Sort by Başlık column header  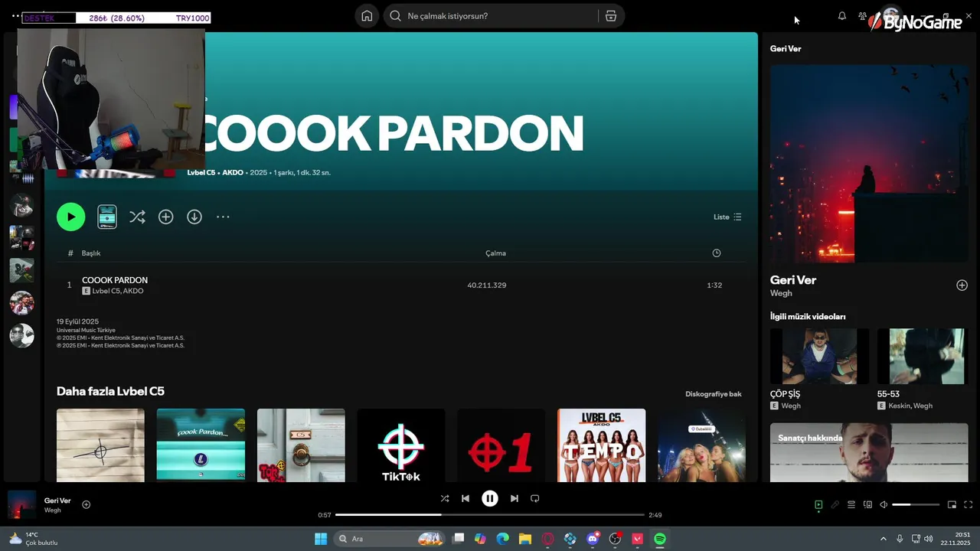(x=91, y=253)
